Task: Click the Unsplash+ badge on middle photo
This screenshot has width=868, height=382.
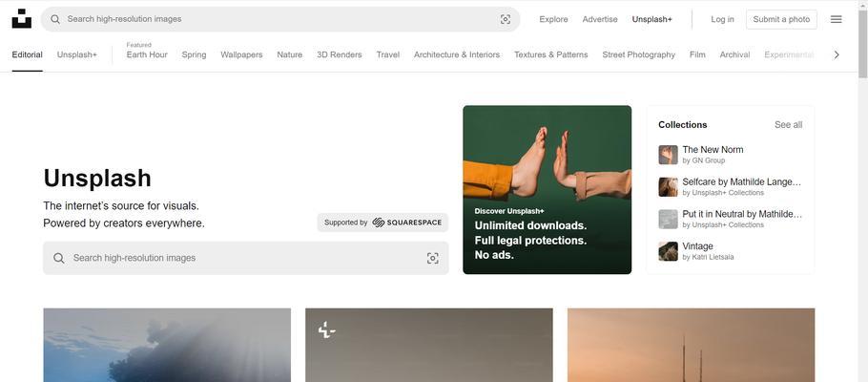Action: (x=326, y=330)
